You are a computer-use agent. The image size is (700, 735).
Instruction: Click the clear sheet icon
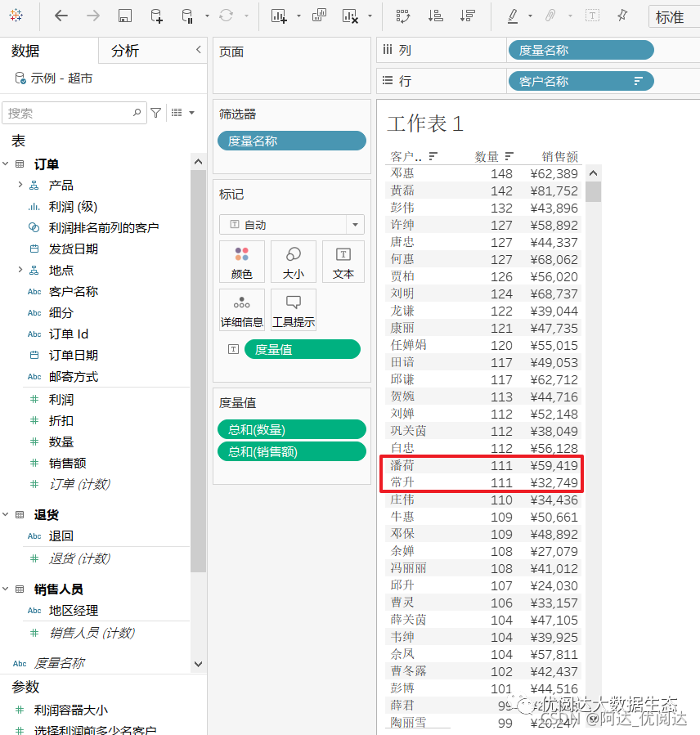point(350,16)
